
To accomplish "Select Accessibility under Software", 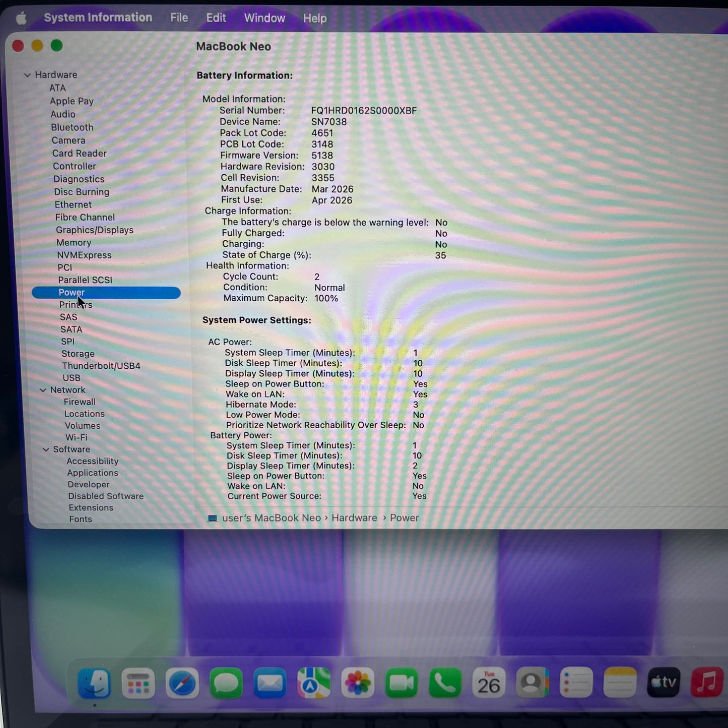I will coord(93,461).
